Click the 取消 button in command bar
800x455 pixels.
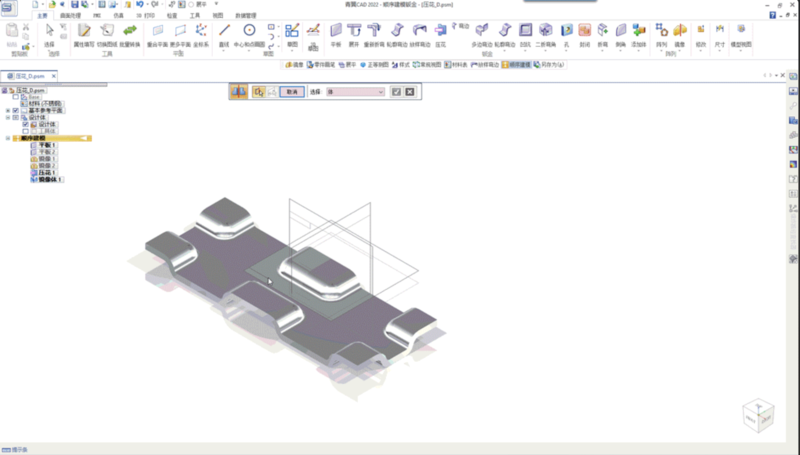coord(292,91)
